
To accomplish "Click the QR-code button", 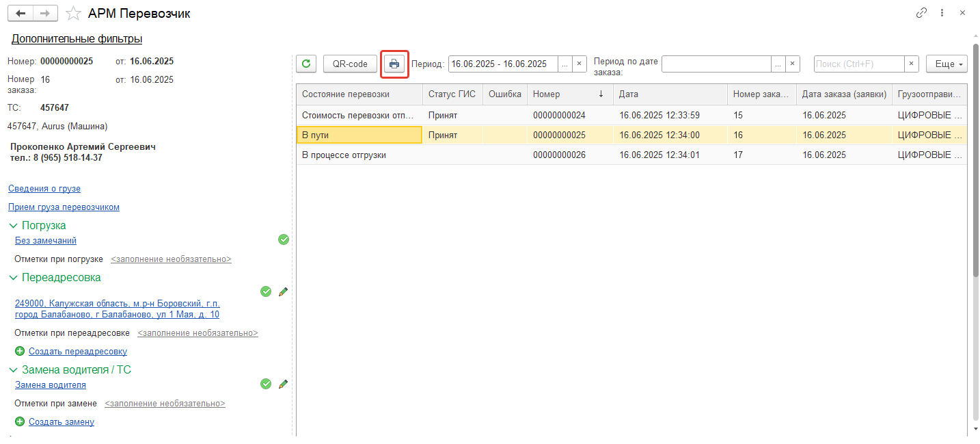I will 350,64.
